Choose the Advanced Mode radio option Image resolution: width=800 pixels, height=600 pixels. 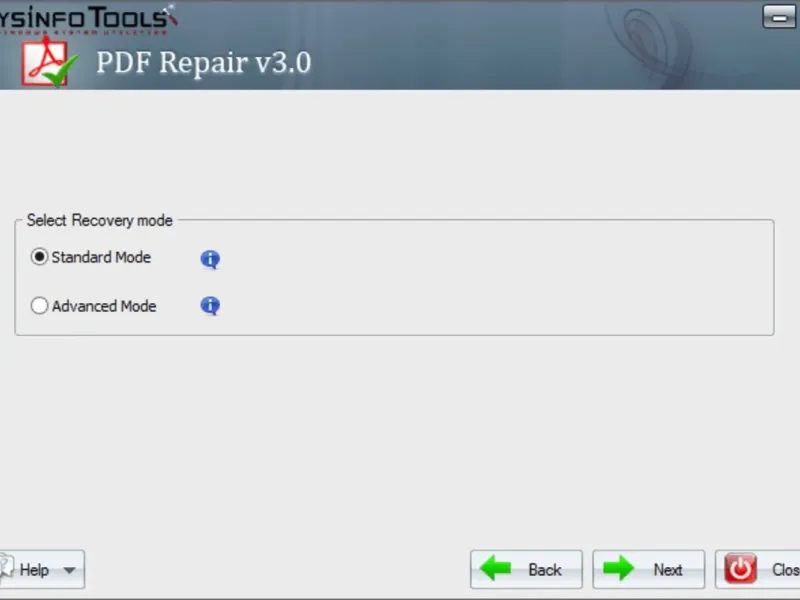click(x=39, y=306)
